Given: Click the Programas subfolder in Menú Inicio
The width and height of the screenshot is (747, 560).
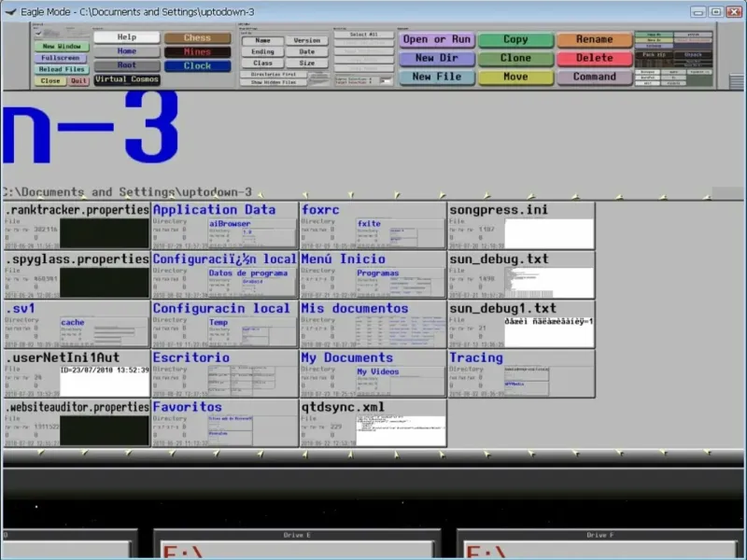Looking at the screenshot, I should coord(401,283).
